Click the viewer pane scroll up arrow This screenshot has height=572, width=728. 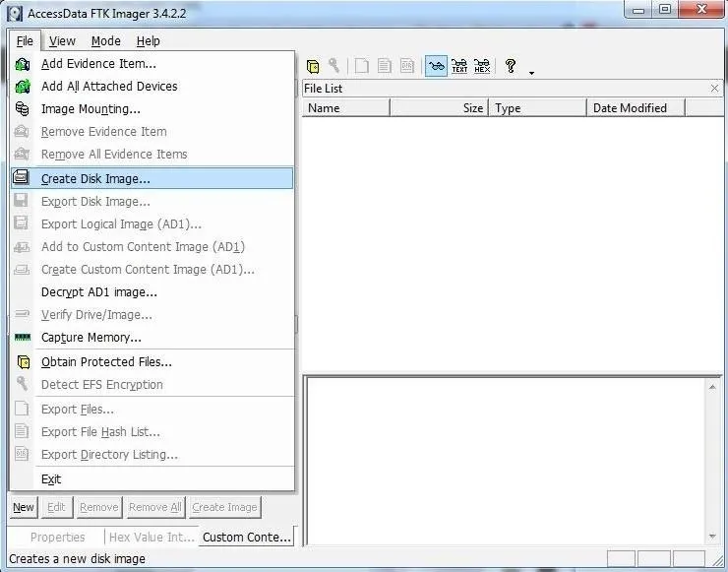(x=712, y=387)
